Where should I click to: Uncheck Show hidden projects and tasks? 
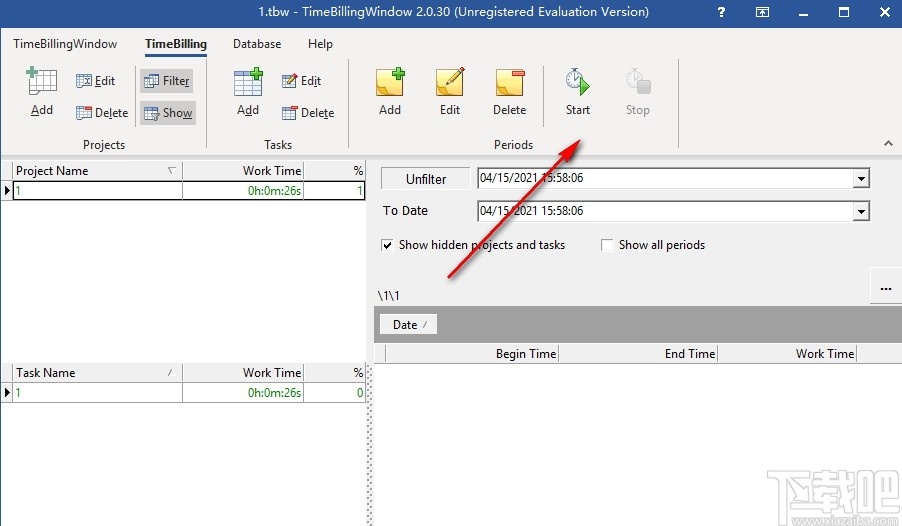pyautogui.click(x=387, y=245)
